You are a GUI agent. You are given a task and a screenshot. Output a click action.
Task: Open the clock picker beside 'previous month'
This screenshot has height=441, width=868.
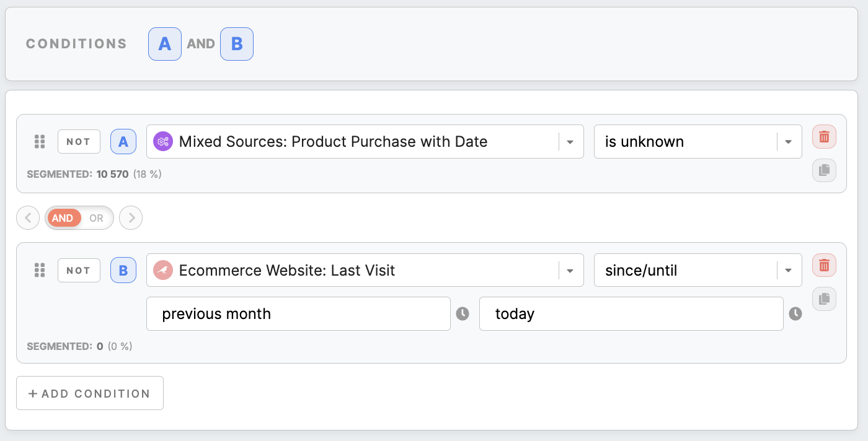[x=463, y=314]
